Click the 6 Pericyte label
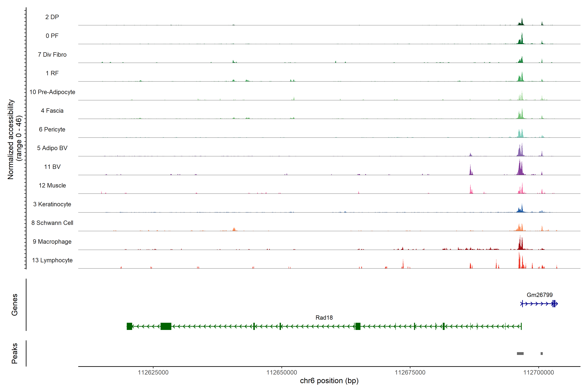The image size is (588, 392). (52, 129)
